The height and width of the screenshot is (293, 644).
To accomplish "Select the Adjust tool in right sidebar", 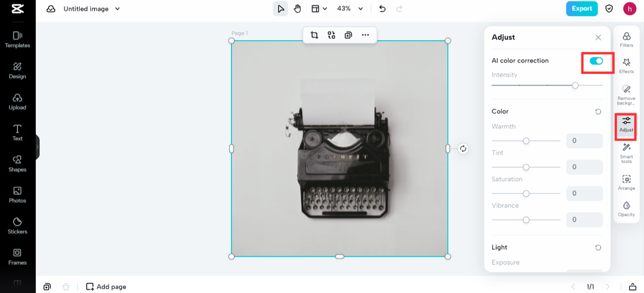I will 626,124.
